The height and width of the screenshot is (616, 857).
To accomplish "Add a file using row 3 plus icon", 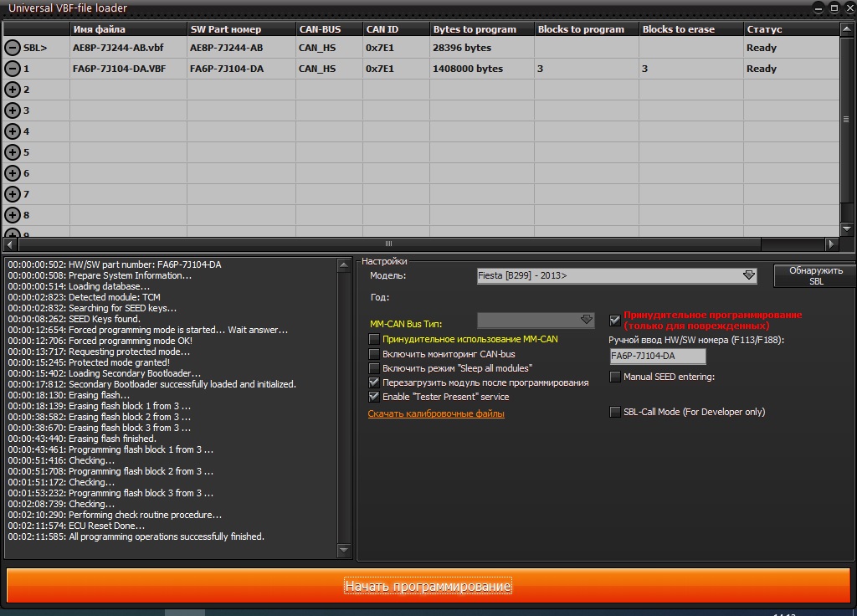I will [x=13, y=110].
